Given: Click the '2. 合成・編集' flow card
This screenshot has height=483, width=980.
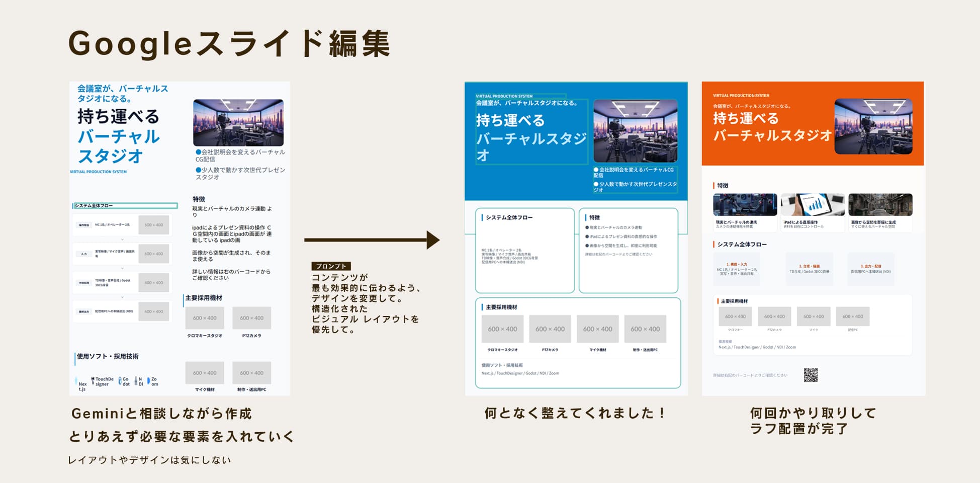Looking at the screenshot, I should 809,269.
